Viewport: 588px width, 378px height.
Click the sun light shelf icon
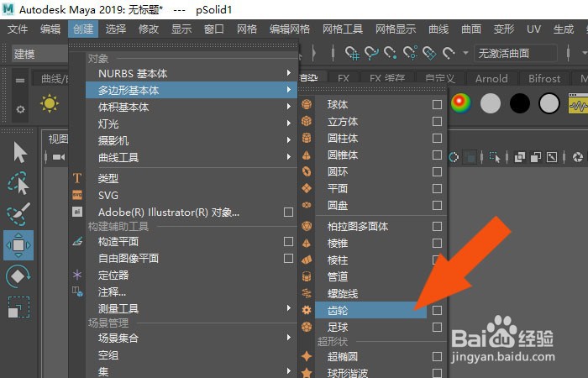tap(50, 103)
